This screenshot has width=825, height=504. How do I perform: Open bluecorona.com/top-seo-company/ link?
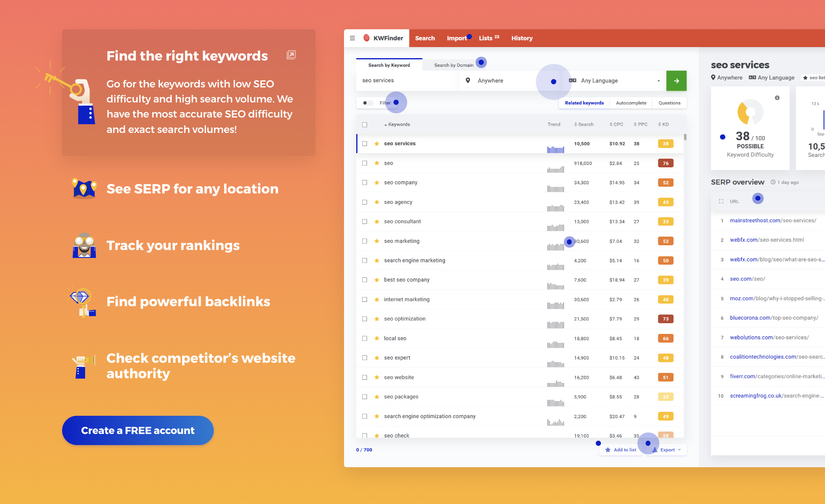coord(774,318)
